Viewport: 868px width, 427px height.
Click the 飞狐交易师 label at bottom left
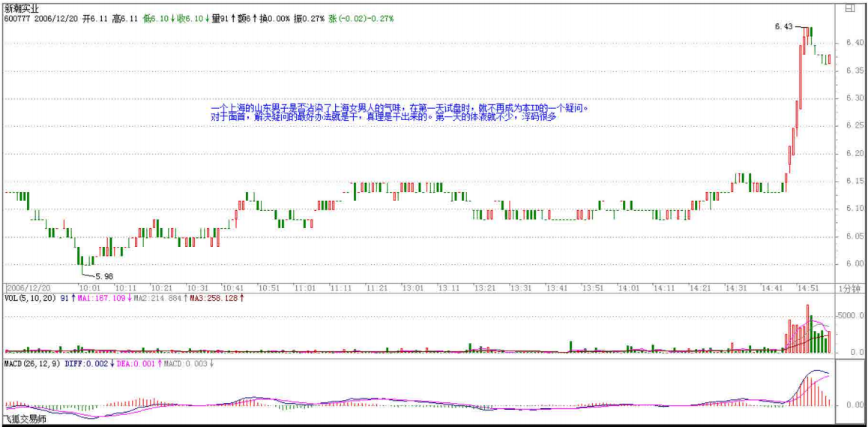pos(25,419)
